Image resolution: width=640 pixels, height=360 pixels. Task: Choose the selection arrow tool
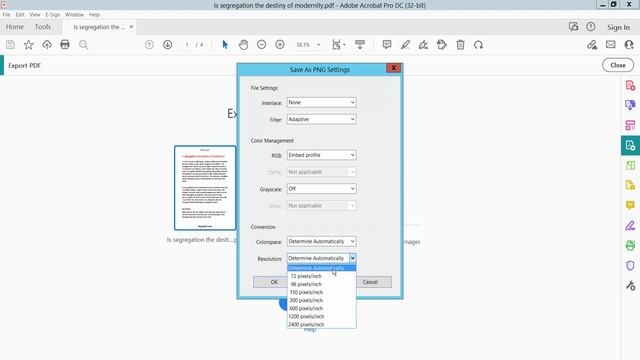pyautogui.click(x=225, y=44)
